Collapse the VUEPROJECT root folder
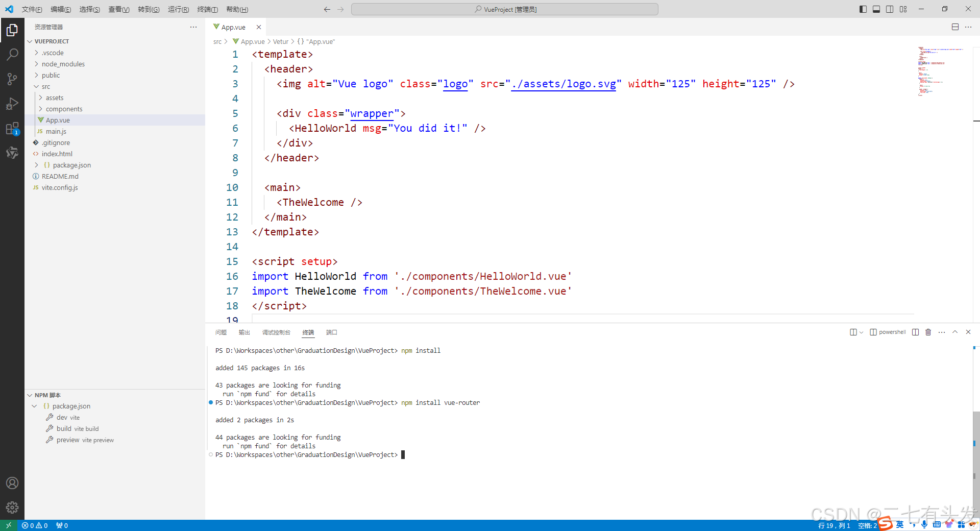This screenshot has height=531, width=980. tap(115, 41)
